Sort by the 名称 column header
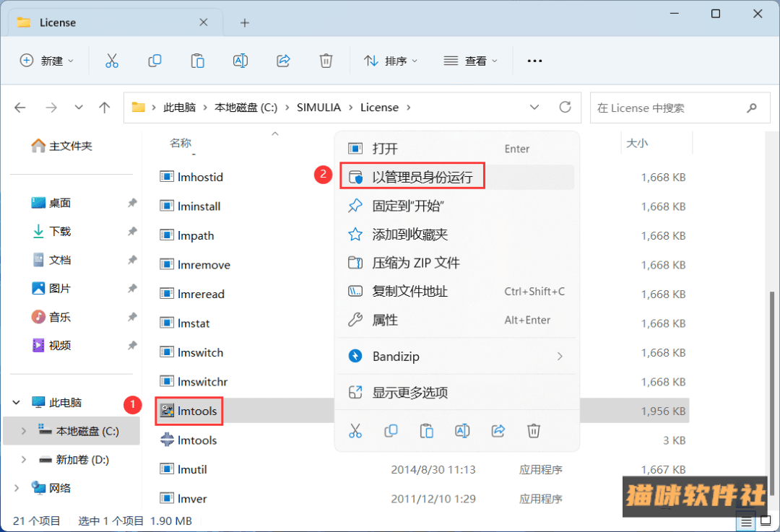 click(181, 143)
